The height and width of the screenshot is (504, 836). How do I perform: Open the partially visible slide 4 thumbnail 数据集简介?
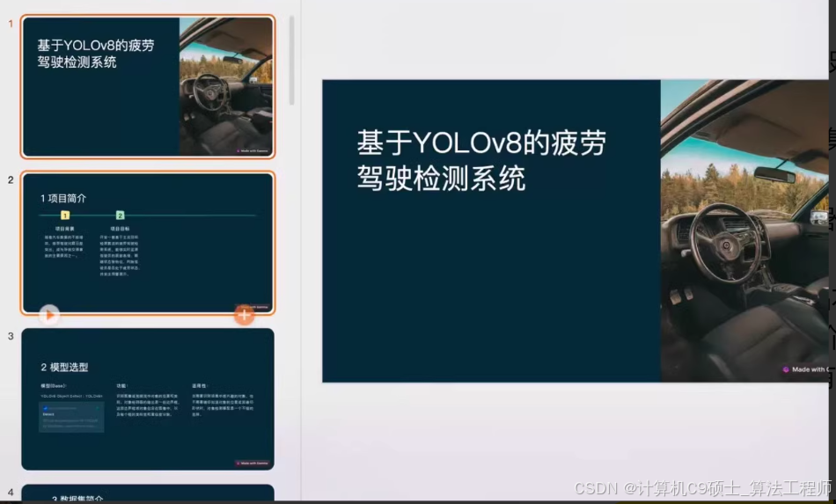(x=148, y=493)
